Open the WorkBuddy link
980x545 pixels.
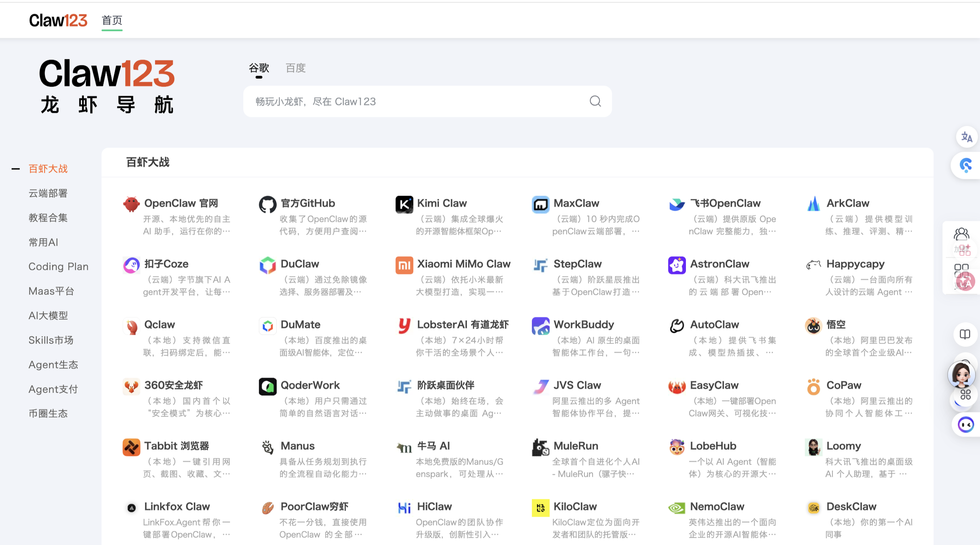pyautogui.click(x=583, y=324)
